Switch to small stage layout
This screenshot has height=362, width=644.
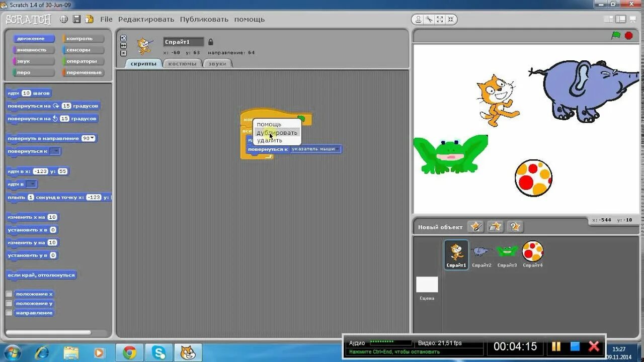pyautogui.click(x=609, y=19)
